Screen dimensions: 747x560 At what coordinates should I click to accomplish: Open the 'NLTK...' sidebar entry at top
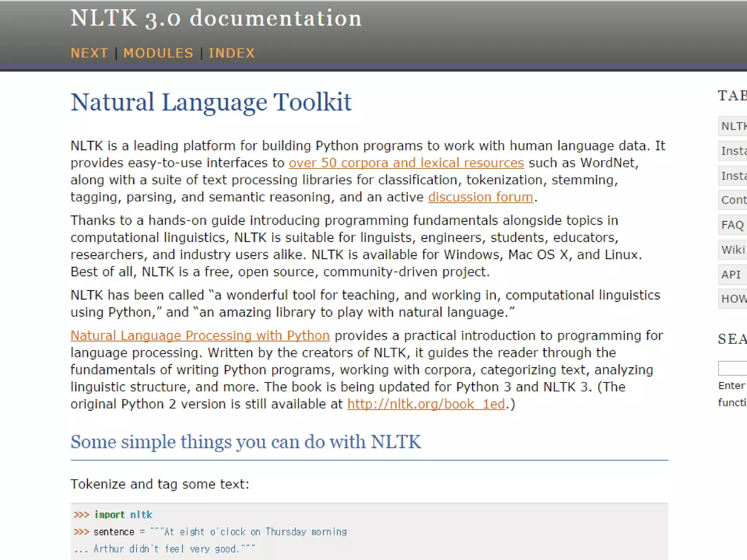click(x=732, y=126)
